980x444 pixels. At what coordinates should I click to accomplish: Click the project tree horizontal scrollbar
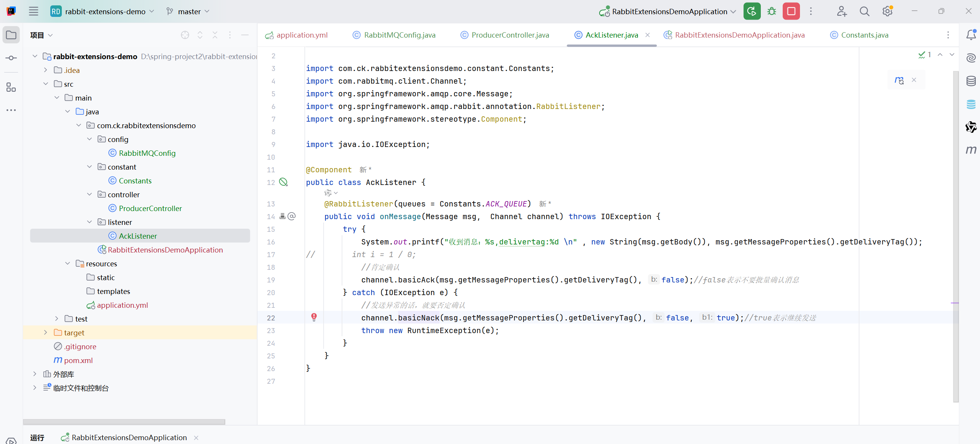point(124,421)
